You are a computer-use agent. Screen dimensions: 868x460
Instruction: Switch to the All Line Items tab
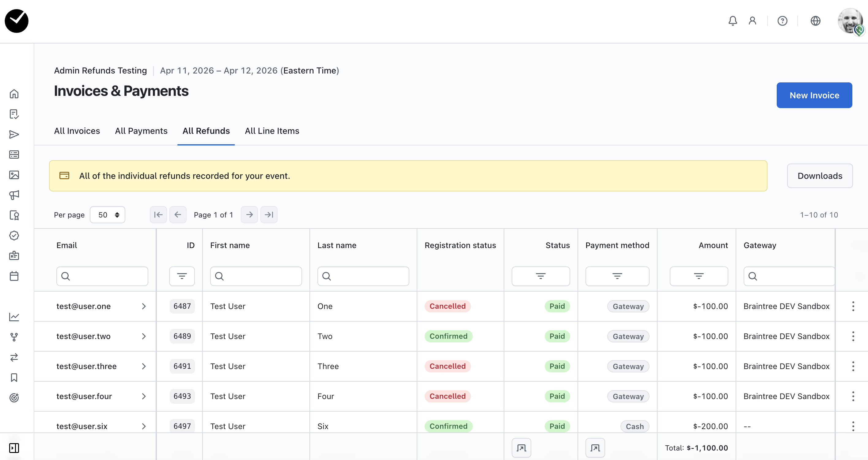tap(272, 131)
